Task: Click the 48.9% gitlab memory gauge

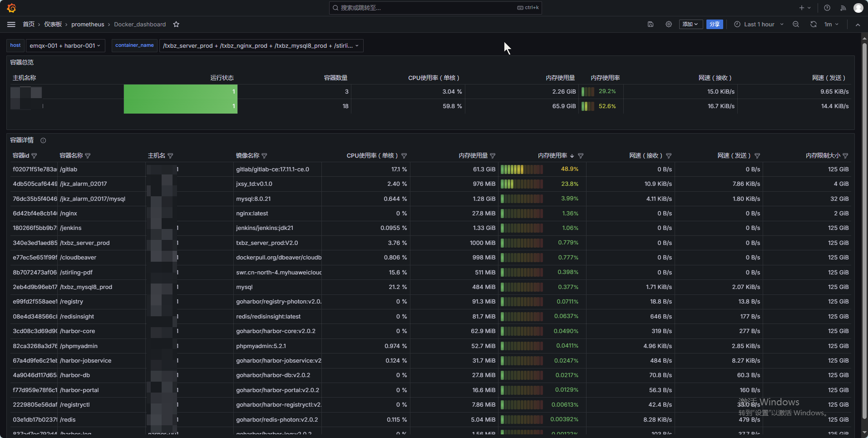Action: coord(522,169)
